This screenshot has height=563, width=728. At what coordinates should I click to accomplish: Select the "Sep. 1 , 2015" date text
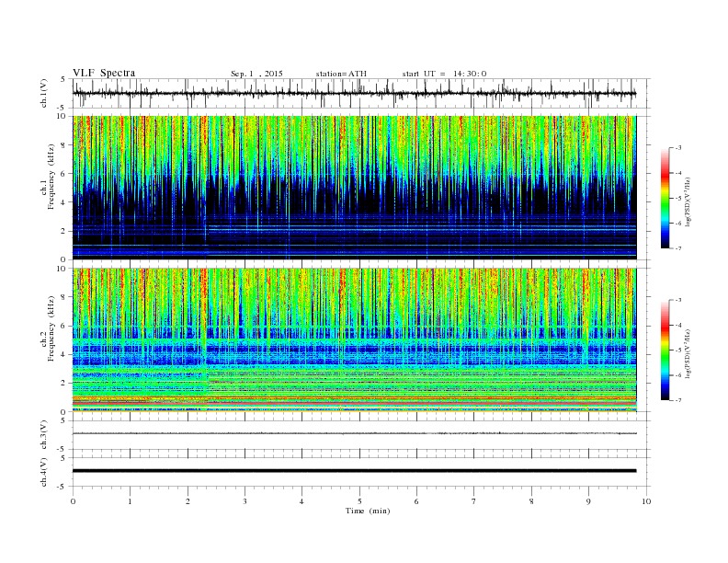(x=256, y=74)
